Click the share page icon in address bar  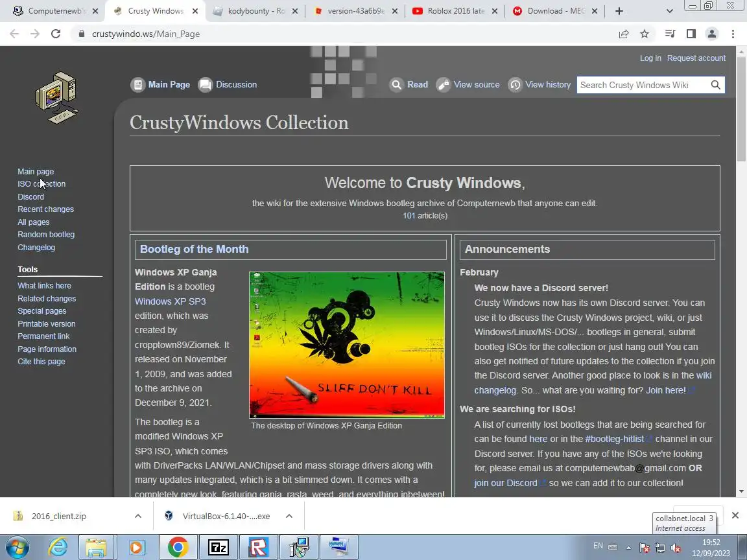pyautogui.click(x=624, y=34)
